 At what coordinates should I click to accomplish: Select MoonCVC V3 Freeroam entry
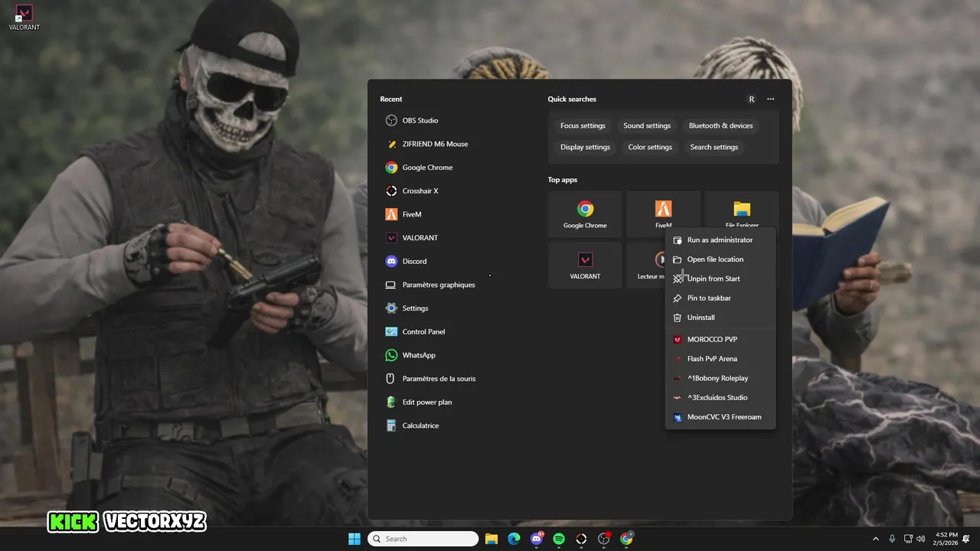click(x=720, y=417)
